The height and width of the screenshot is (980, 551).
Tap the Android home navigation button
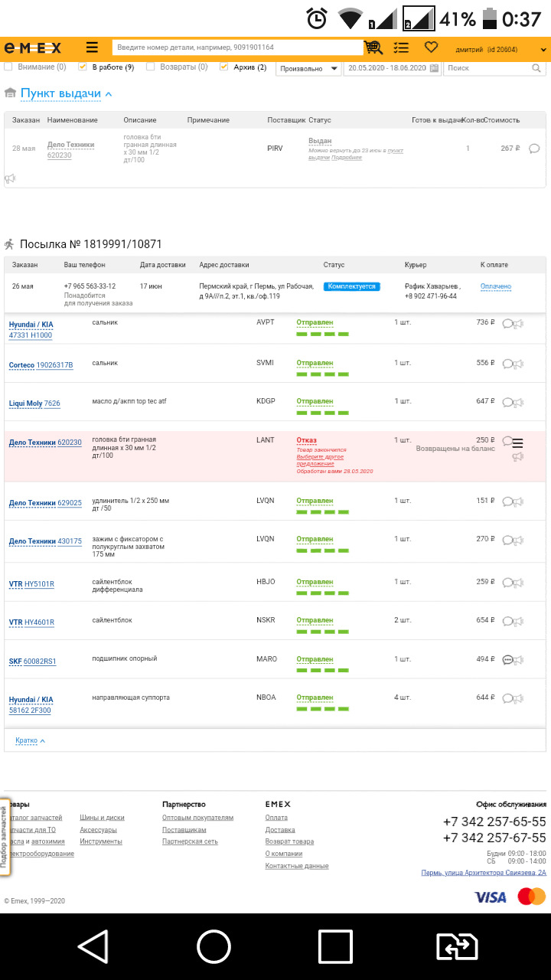coord(214,946)
